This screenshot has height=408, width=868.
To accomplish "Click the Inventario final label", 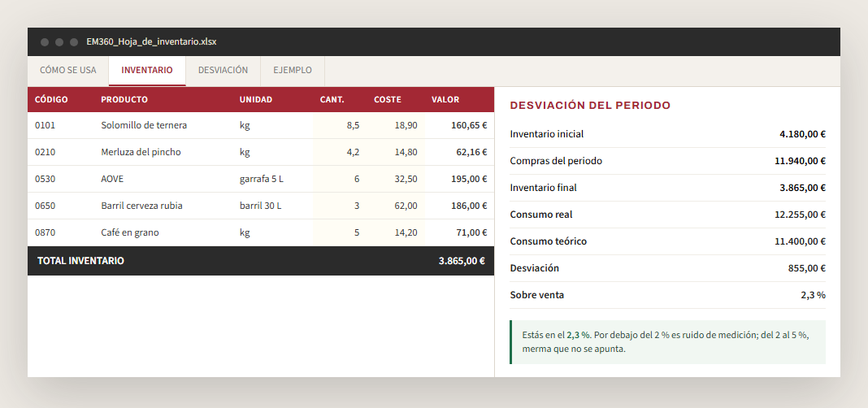I will pyautogui.click(x=543, y=188).
